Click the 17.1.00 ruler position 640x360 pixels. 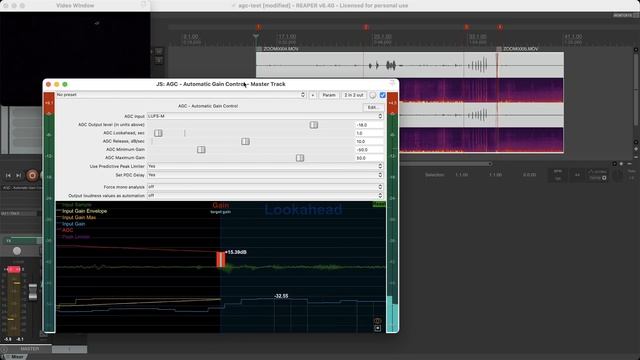[287, 37]
